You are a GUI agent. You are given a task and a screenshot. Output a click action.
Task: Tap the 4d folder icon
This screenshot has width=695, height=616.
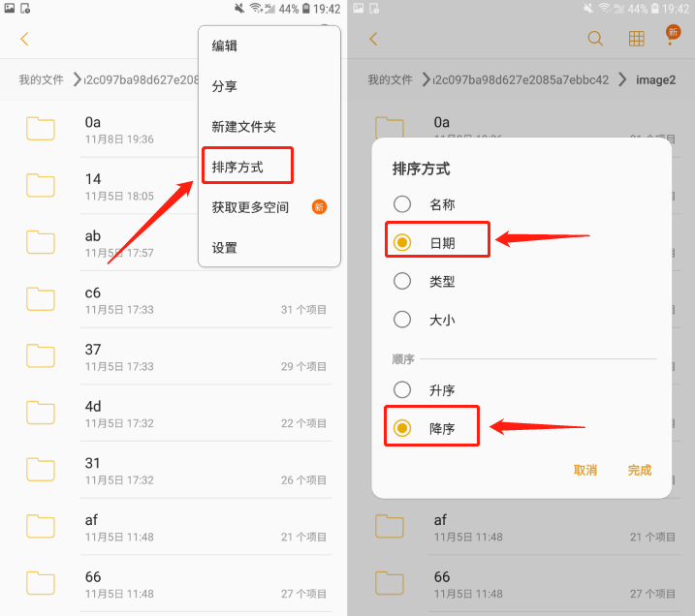click(41, 413)
